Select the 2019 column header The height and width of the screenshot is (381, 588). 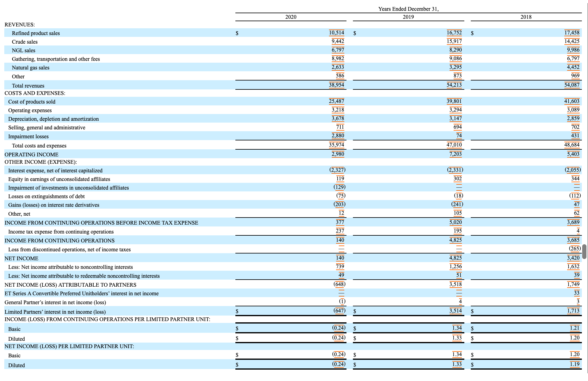tap(408, 17)
